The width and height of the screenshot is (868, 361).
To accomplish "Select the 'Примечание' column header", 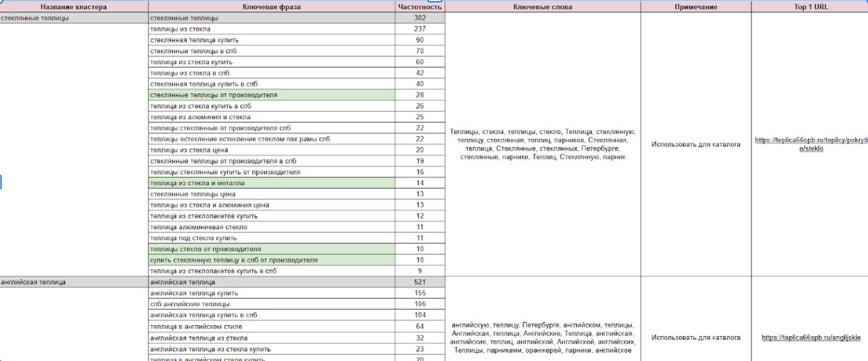I will (x=696, y=7).
